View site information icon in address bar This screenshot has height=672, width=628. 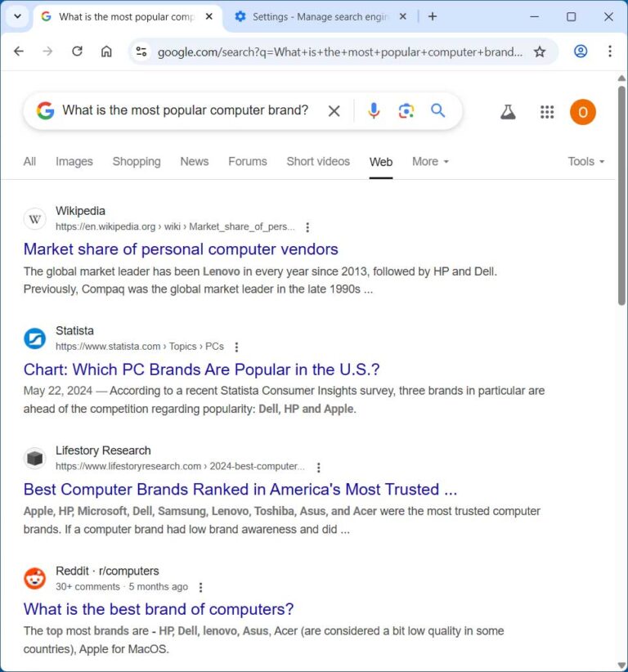[x=141, y=52]
